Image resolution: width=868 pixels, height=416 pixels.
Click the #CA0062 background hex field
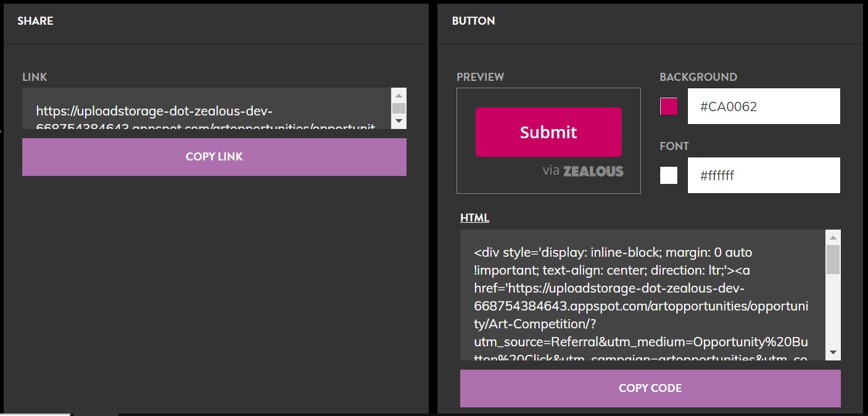coord(764,106)
